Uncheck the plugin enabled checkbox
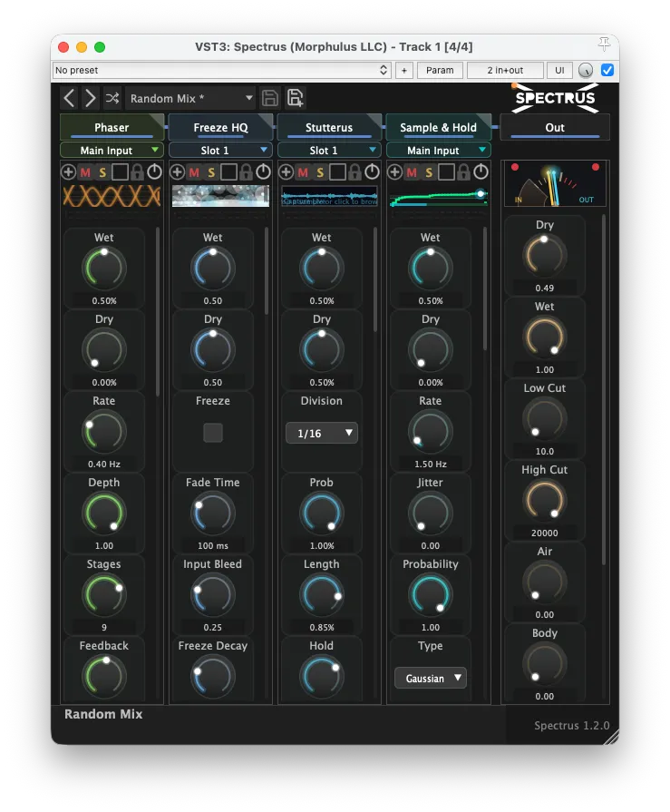Image resolution: width=670 pixels, height=812 pixels. click(607, 70)
